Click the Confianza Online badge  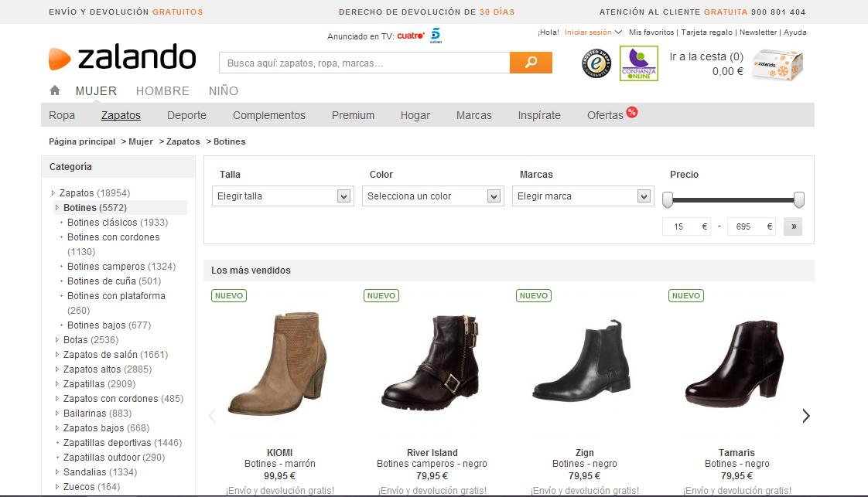[x=638, y=63]
